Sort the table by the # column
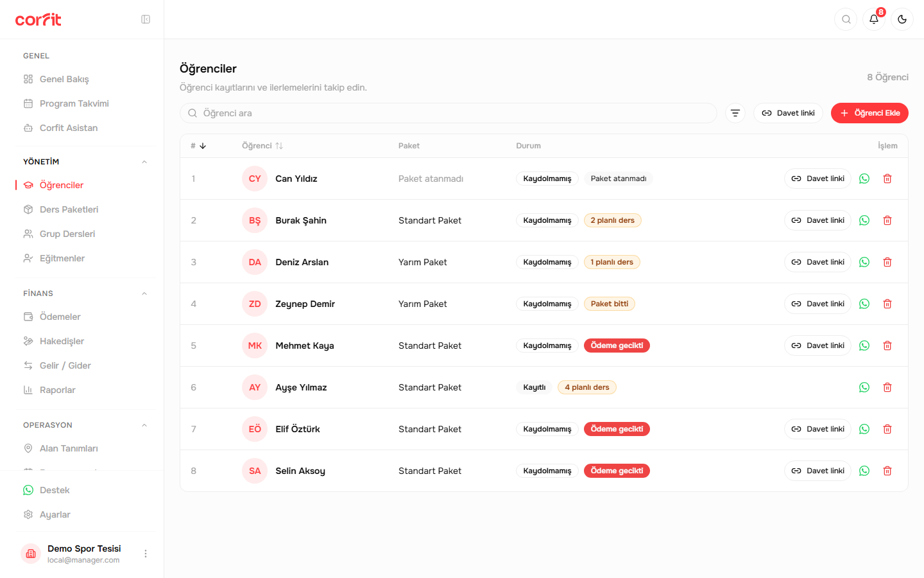The height and width of the screenshot is (578, 924). click(198, 146)
